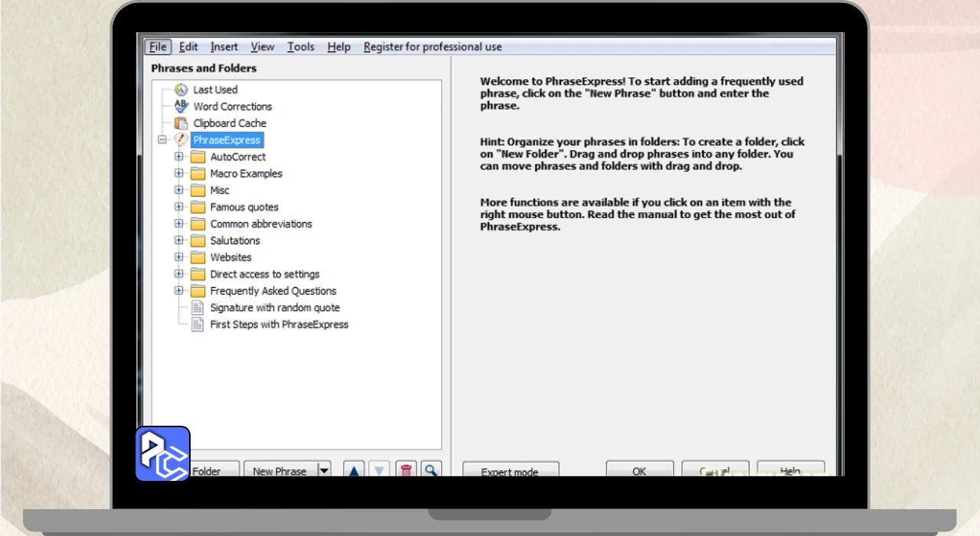Screen dimensions: 980x536
Task: Delete the selected item with the trash icon
Action: coord(406,469)
